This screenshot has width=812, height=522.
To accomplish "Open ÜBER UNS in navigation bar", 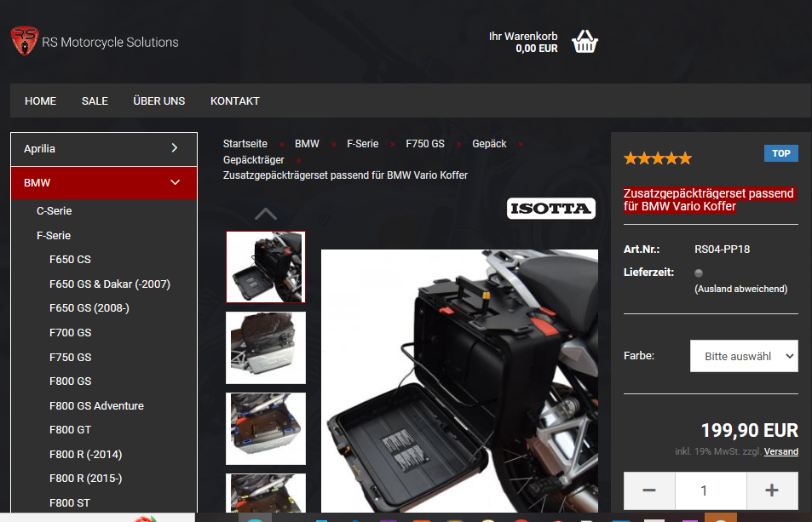I will pos(158,100).
